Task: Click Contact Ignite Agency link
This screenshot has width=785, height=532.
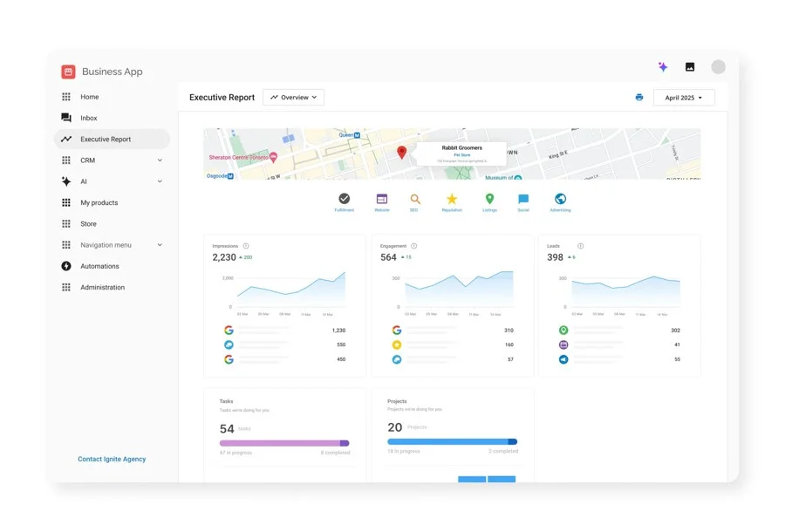Action: pos(112,459)
